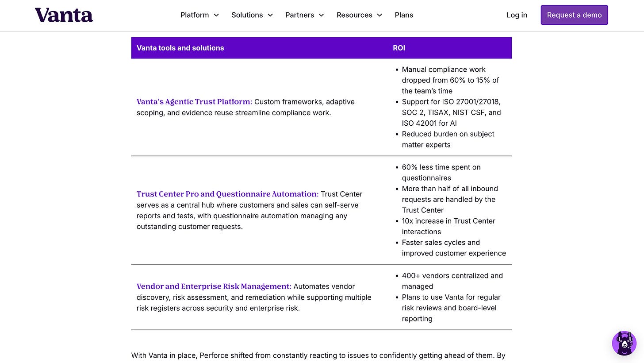
Task: Click the Log in link
Action: [517, 15]
